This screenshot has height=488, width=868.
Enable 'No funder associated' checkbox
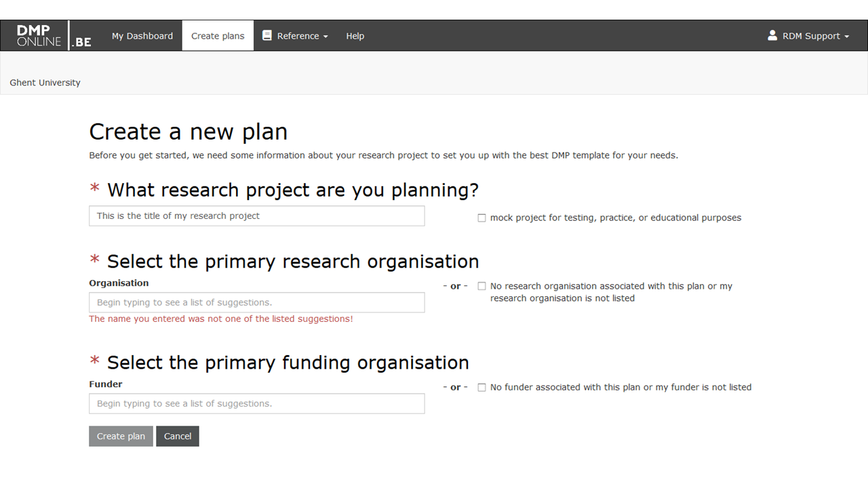[481, 388]
